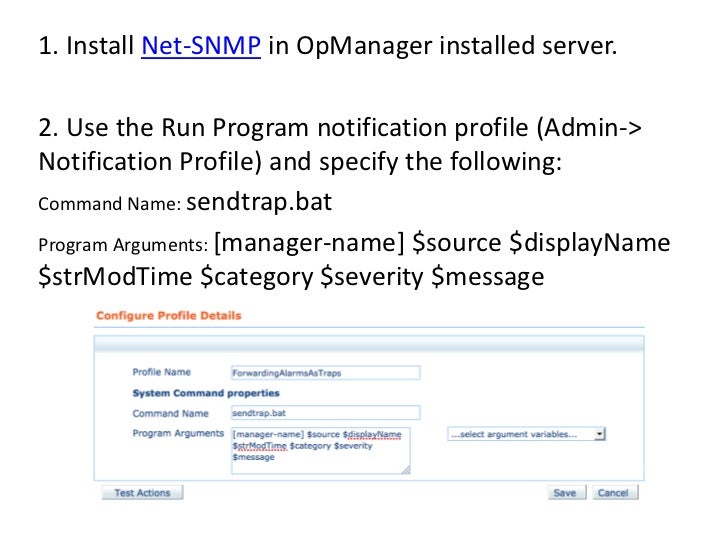Click the large sendtrap.bat text in slide
This screenshot has height=546, width=728.
pyautogui.click(x=259, y=202)
